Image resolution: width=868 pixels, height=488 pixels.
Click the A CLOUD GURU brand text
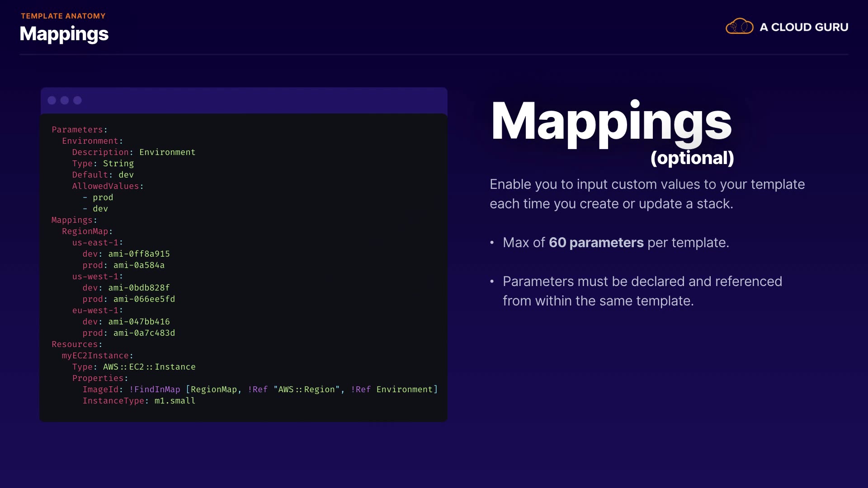click(x=804, y=27)
